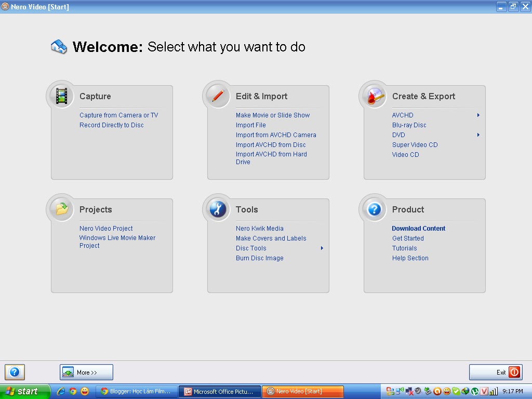Click the red power icon on Exit
532x399 pixels.
pyautogui.click(x=514, y=372)
